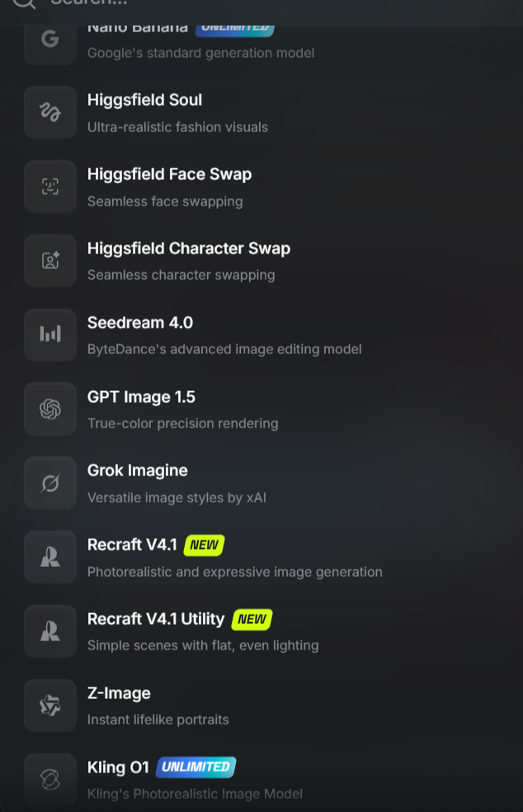The height and width of the screenshot is (812, 523).
Task: Click the OpenAI logo icon for GPT Image
Action: click(x=50, y=408)
